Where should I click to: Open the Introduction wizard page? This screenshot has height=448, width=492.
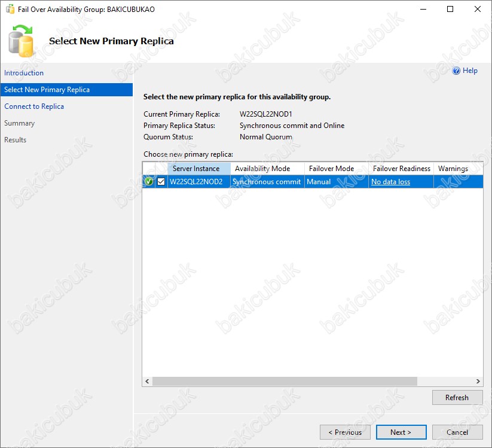click(24, 73)
